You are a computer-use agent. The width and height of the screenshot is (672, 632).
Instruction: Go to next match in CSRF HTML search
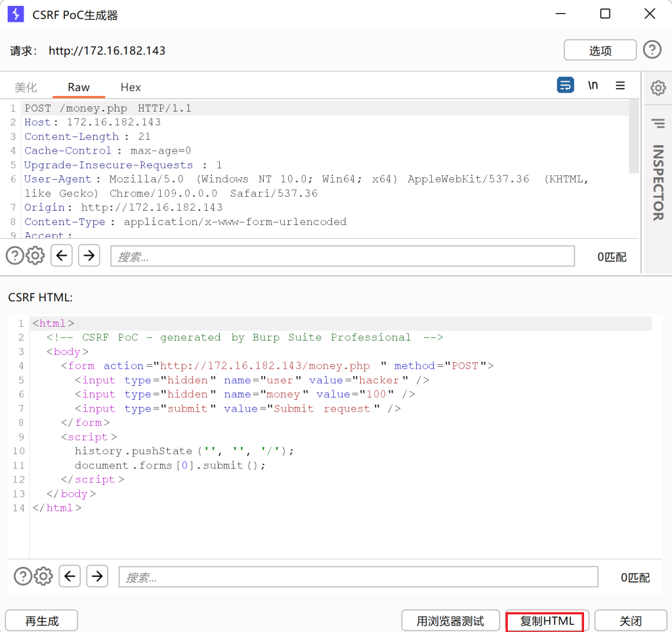tap(97, 576)
